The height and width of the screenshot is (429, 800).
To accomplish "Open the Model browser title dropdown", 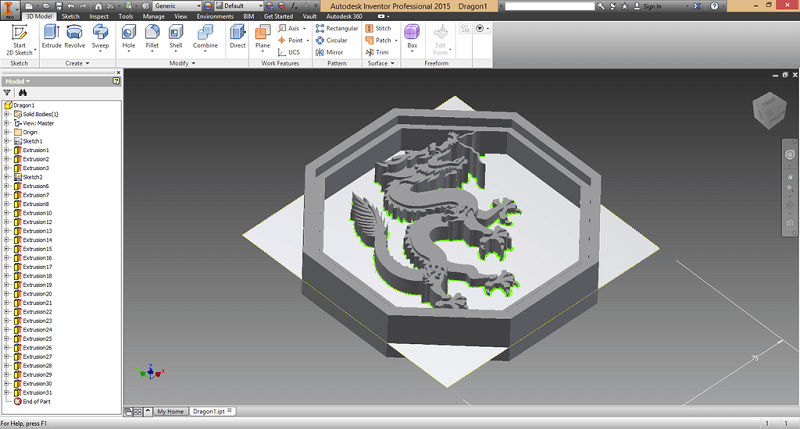I will (18, 81).
